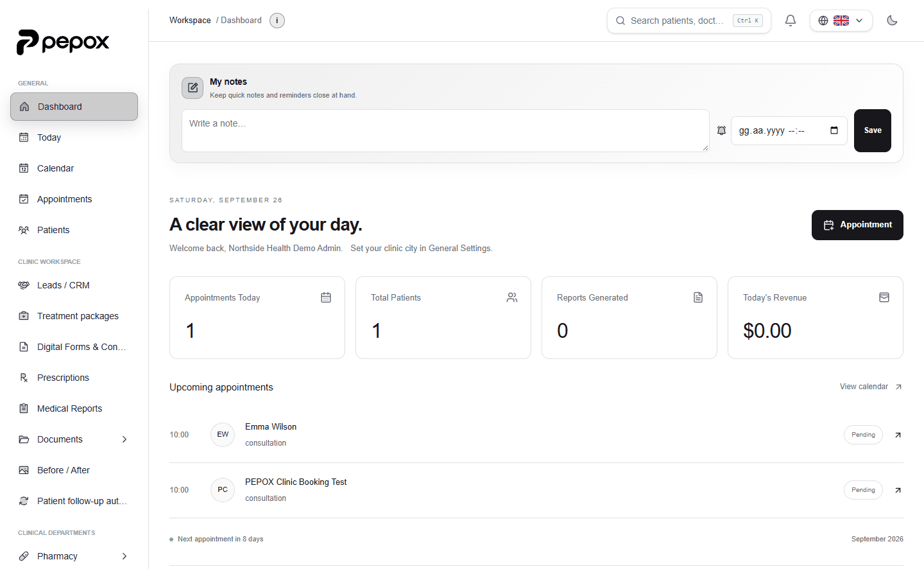Open Emma Wilson appointment arrow
The image size is (924, 578).
898,435
